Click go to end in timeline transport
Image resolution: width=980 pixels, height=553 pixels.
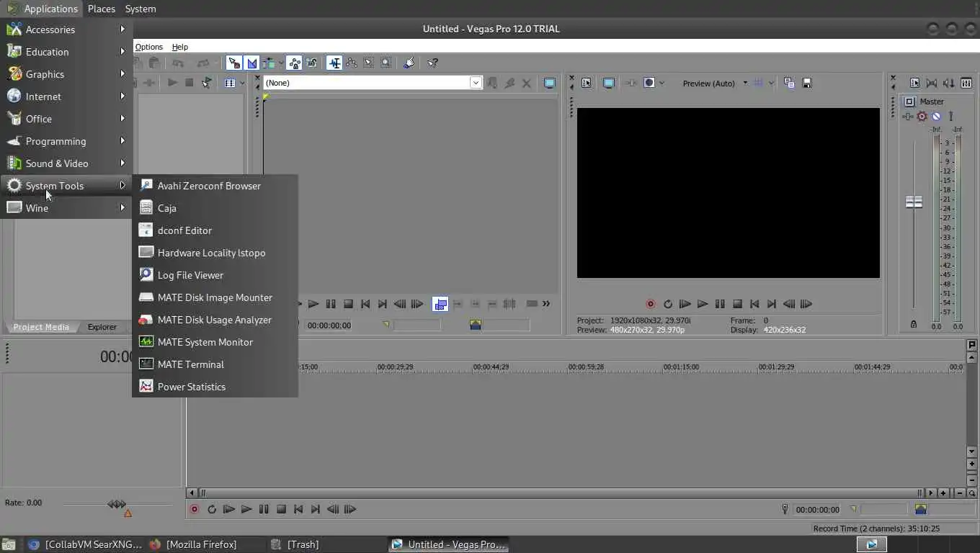(x=316, y=509)
